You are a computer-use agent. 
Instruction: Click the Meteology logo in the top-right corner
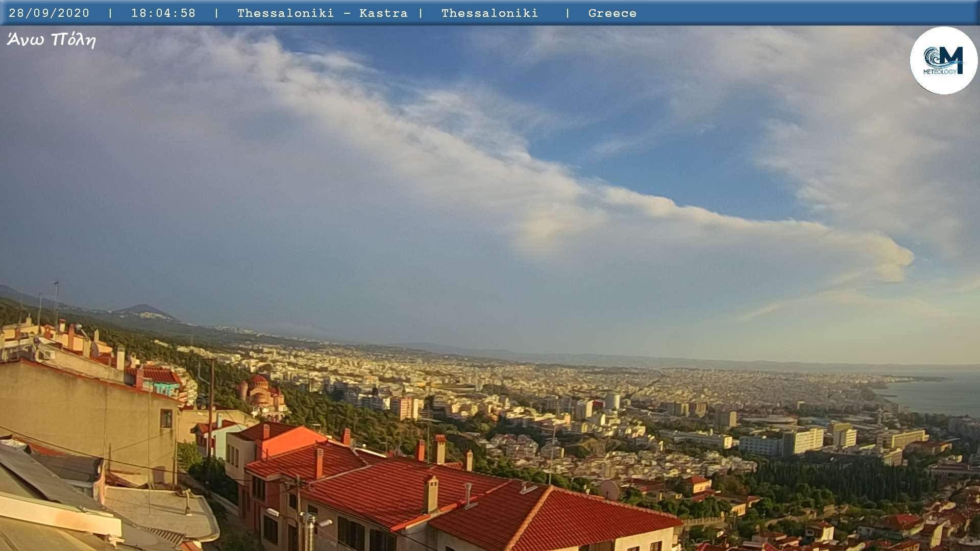[943, 60]
